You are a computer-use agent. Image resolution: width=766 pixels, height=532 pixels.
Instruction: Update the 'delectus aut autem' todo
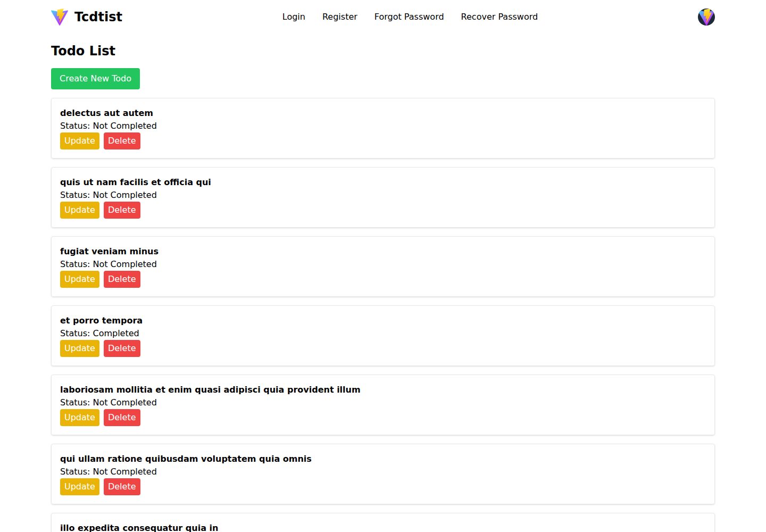[80, 141]
